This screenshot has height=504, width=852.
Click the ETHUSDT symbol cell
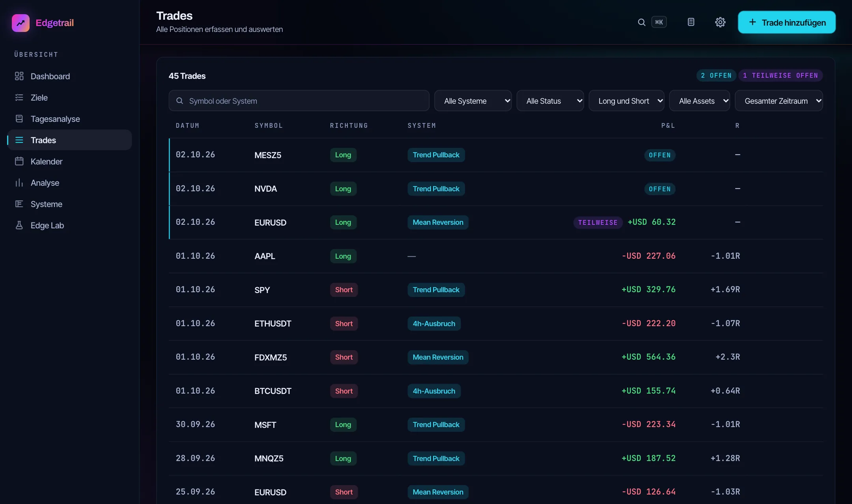[x=273, y=323]
